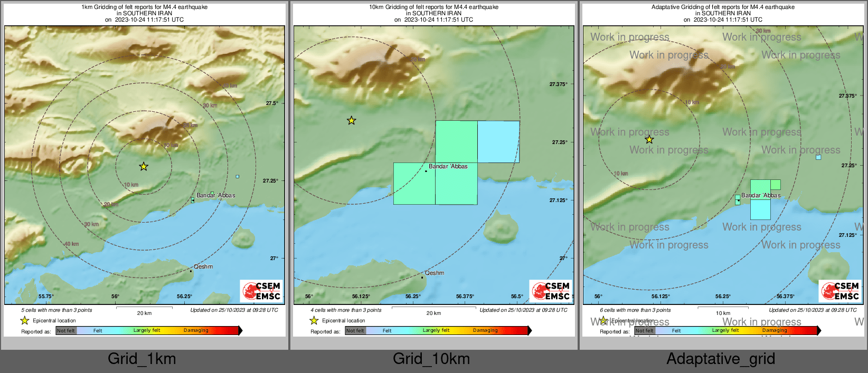This screenshot has width=868, height=373.
Task: Click the cyan top-right cell on 10km map
Action: [498, 141]
